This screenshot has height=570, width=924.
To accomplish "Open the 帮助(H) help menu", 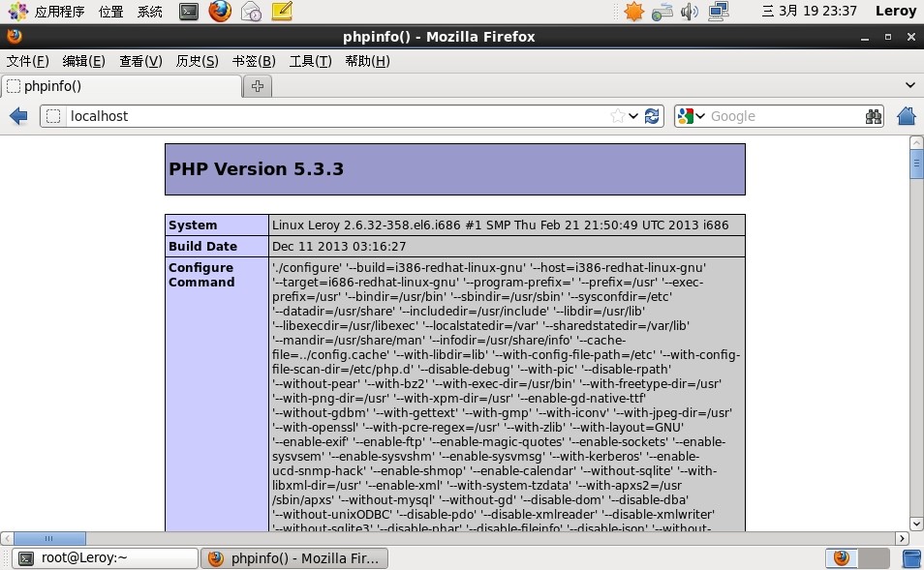I will 367,61.
